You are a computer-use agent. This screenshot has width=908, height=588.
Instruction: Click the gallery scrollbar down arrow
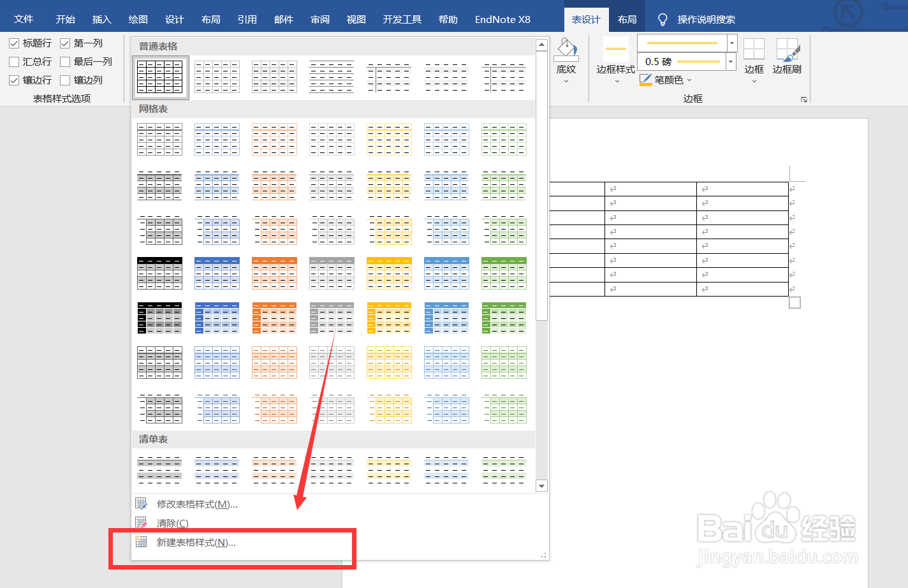pyautogui.click(x=541, y=485)
